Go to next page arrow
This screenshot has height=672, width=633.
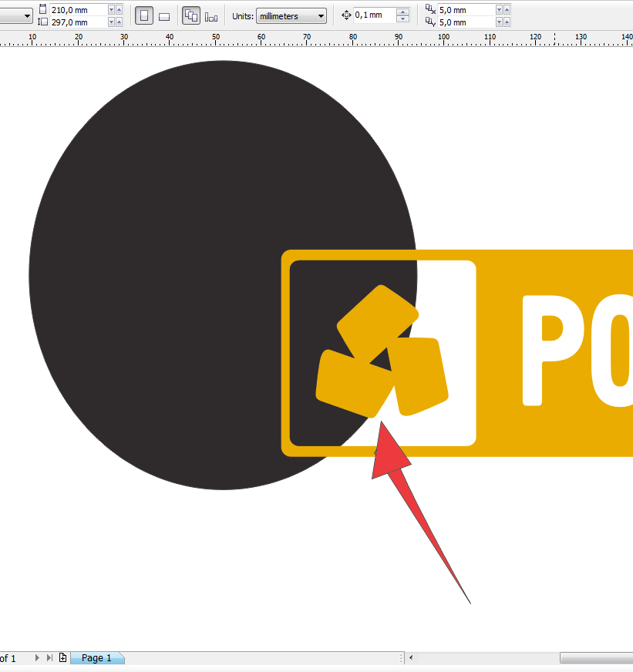37,657
